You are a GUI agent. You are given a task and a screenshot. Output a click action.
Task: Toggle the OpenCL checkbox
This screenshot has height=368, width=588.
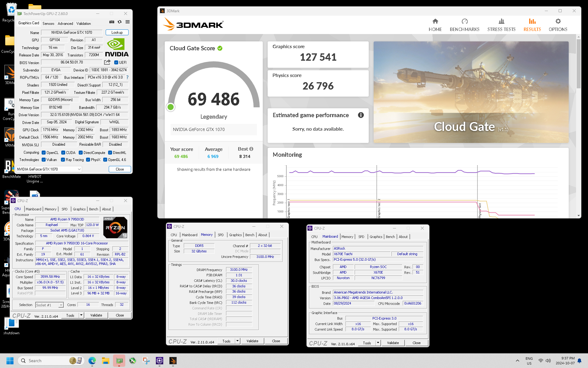tap(44, 153)
